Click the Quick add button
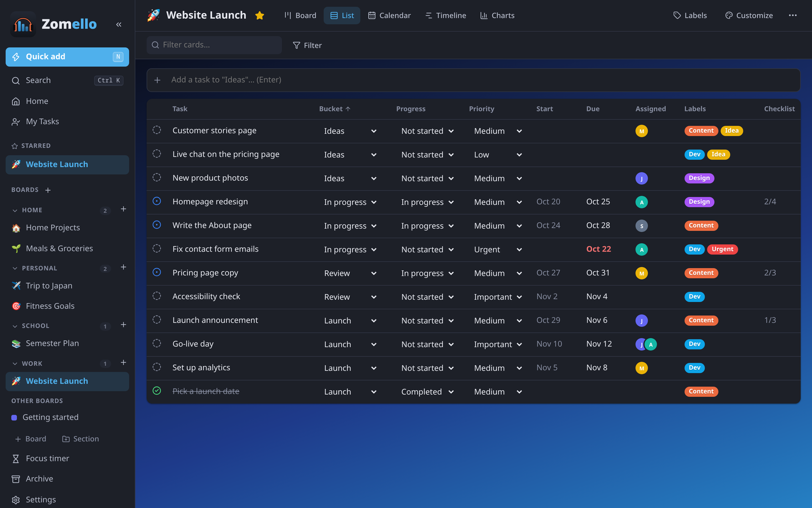The width and height of the screenshot is (812, 508). [67, 57]
